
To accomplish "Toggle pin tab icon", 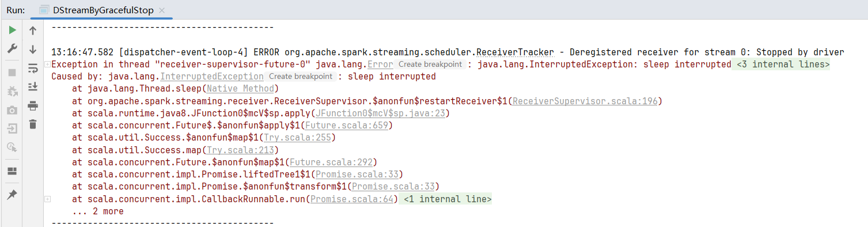I will pos(12,195).
